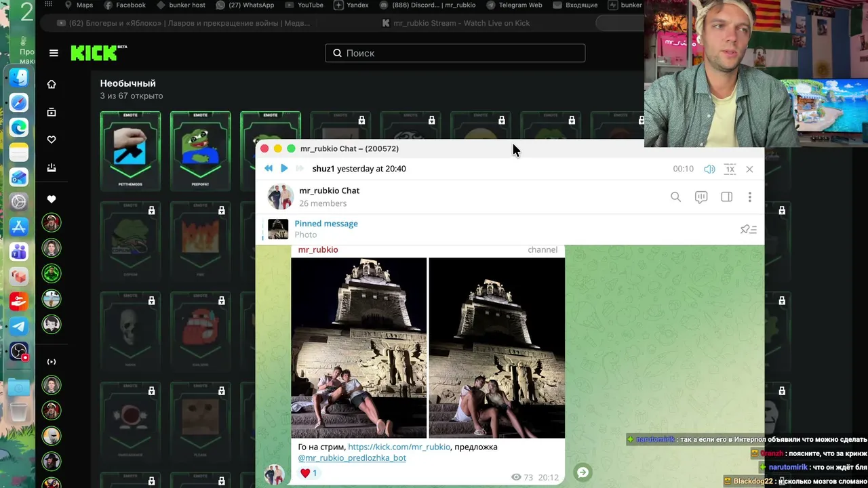Image resolution: width=868 pixels, height=488 pixels.
Task: Click the mr_rubkio sender name
Action: click(318, 249)
